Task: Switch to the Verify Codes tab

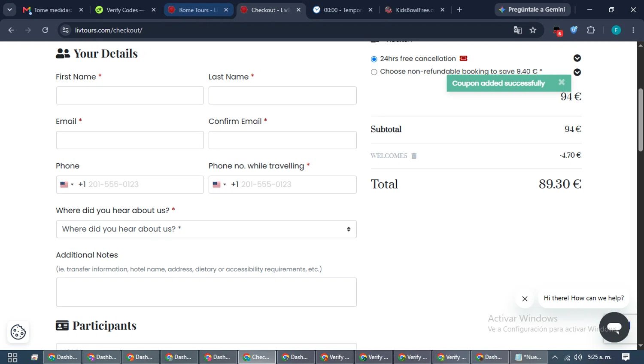Action: 125,10
